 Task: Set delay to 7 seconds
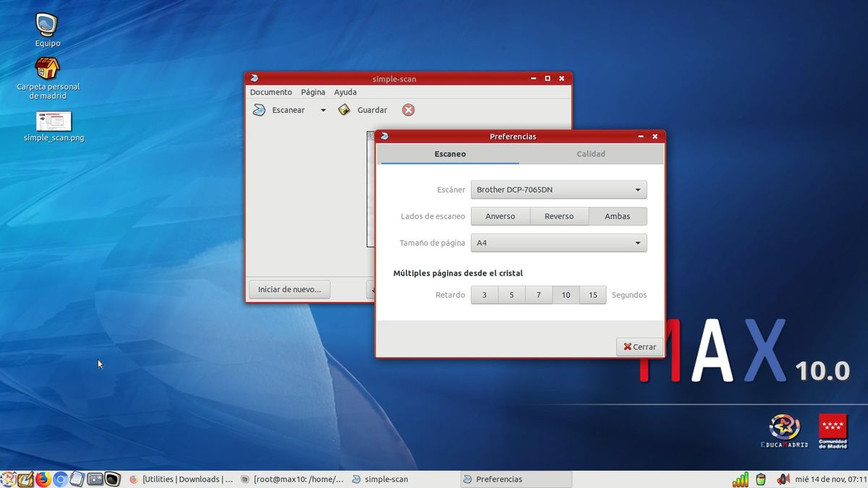point(538,295)
